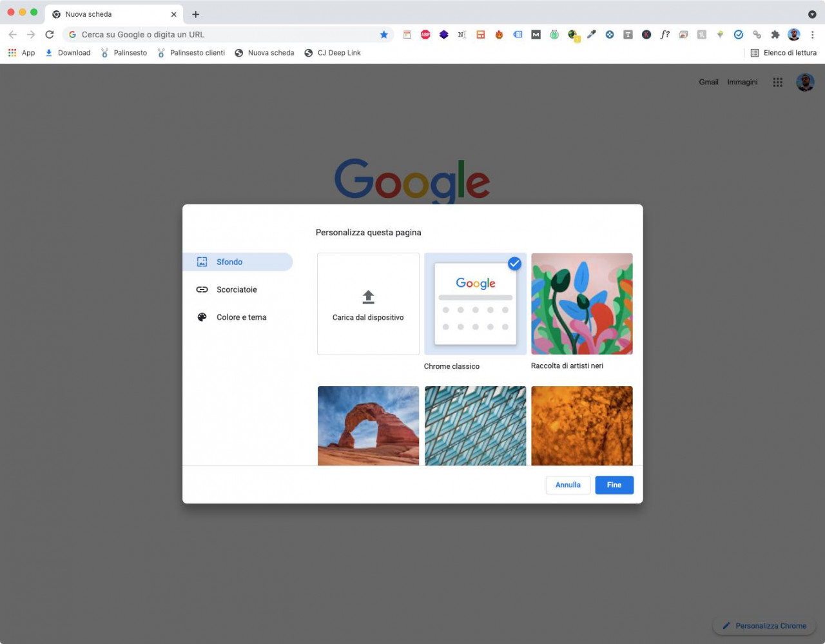Select the Chrome classico background
The width and height of the screenshot is (825, 644).
click(475, 304)
